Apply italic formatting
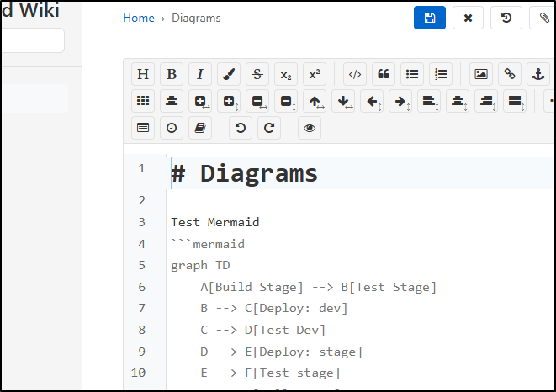The image size is (556, 392). [x=200, y=74]
